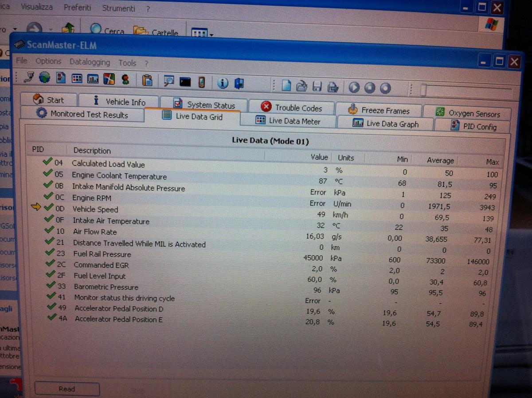Click the floppy disk save icon
This screenshot has height=398, width=532.
coord(317,87)
